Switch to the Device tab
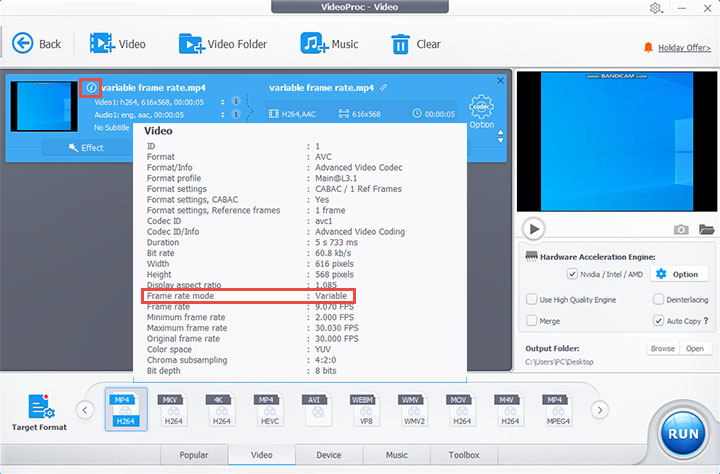This screenshot has height=474, width=720. [329, 455]
